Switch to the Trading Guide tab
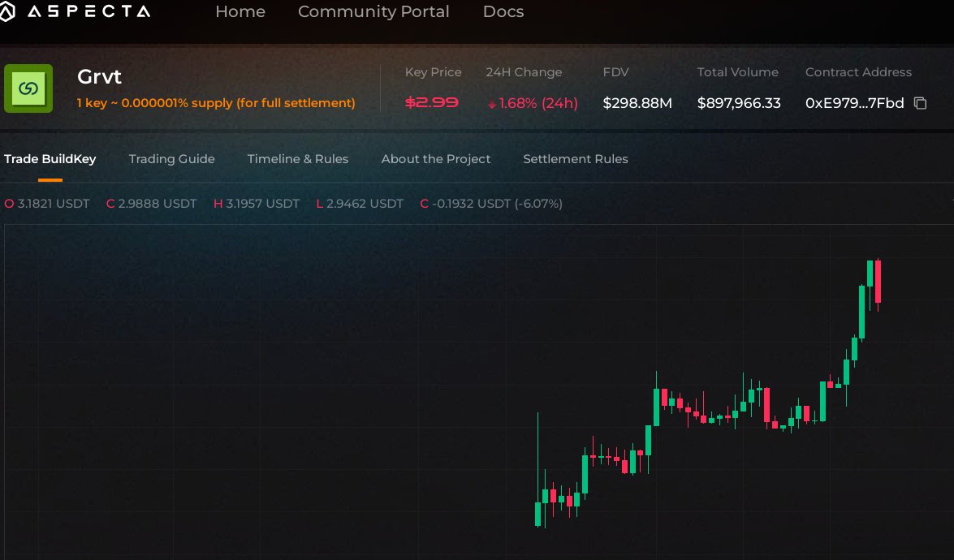This screenshot has height=560, width=954. 171,159
